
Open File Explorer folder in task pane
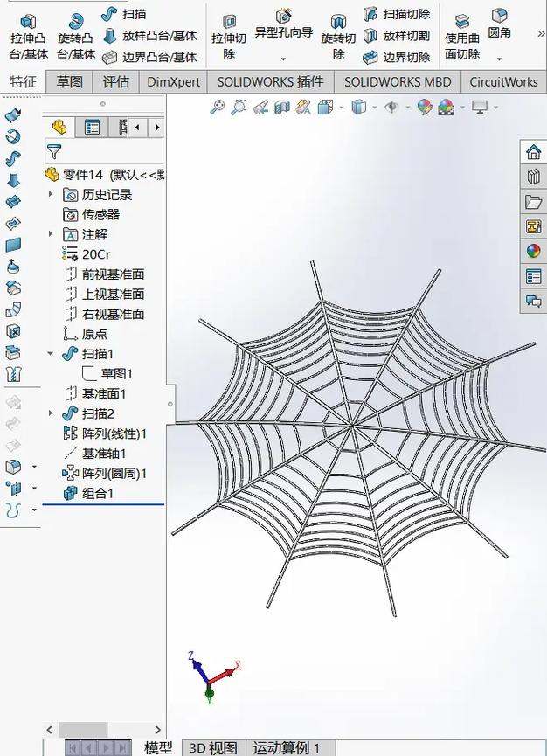[x=534, y=202]
